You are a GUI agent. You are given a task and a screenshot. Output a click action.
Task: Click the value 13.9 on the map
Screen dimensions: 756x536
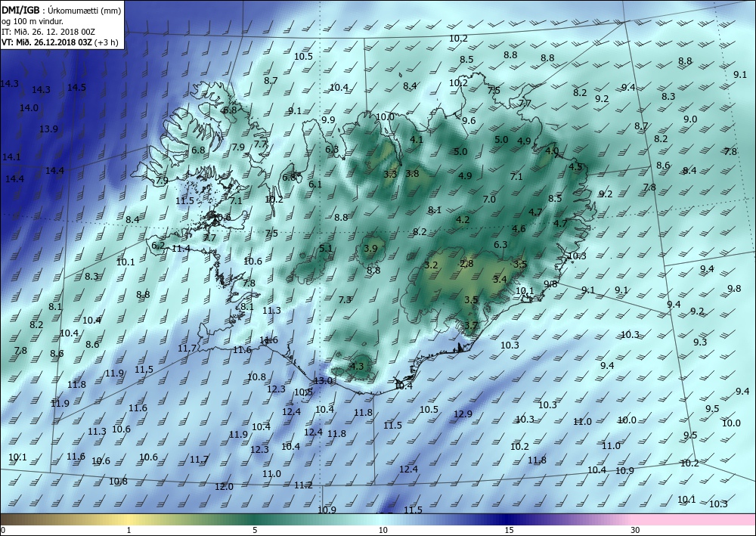[48, 129]
